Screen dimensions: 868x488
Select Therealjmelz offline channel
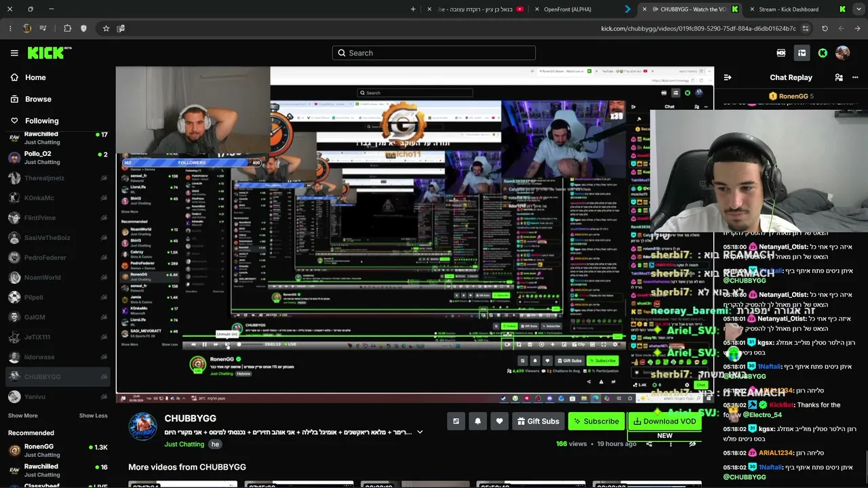58,178
